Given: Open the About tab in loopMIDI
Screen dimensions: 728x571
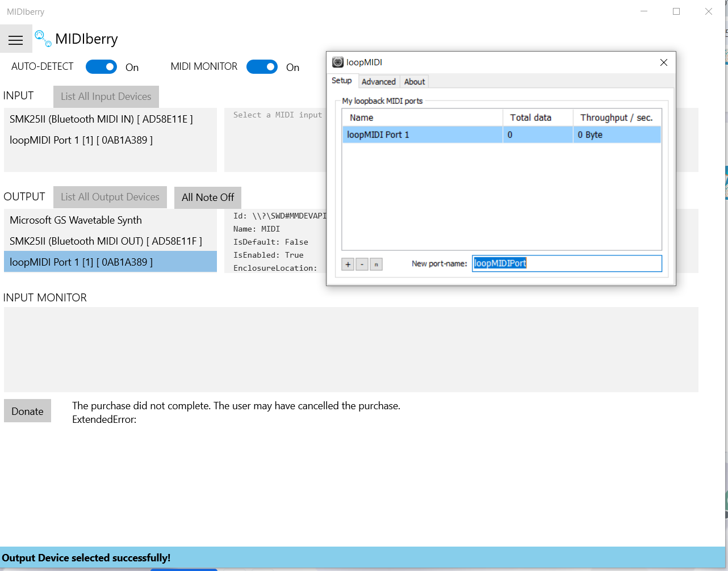Looking at the screenshot, I should 415,82.
